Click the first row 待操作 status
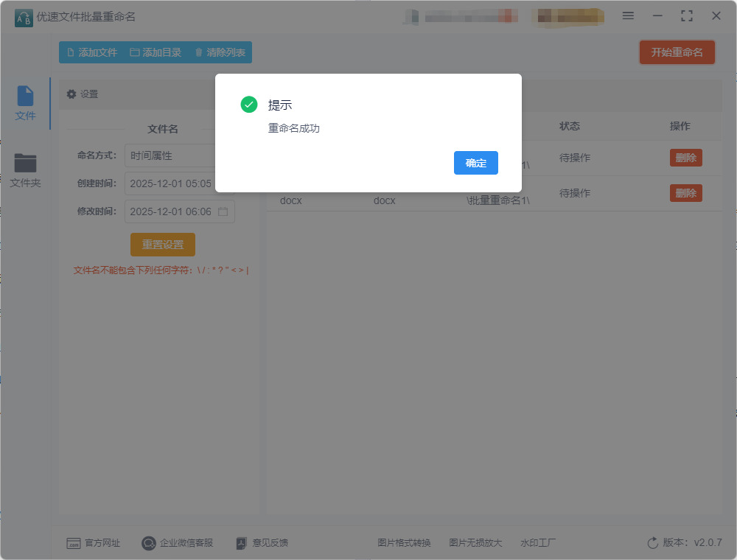This screenshot has height=560, width=737. coord(574,158)
